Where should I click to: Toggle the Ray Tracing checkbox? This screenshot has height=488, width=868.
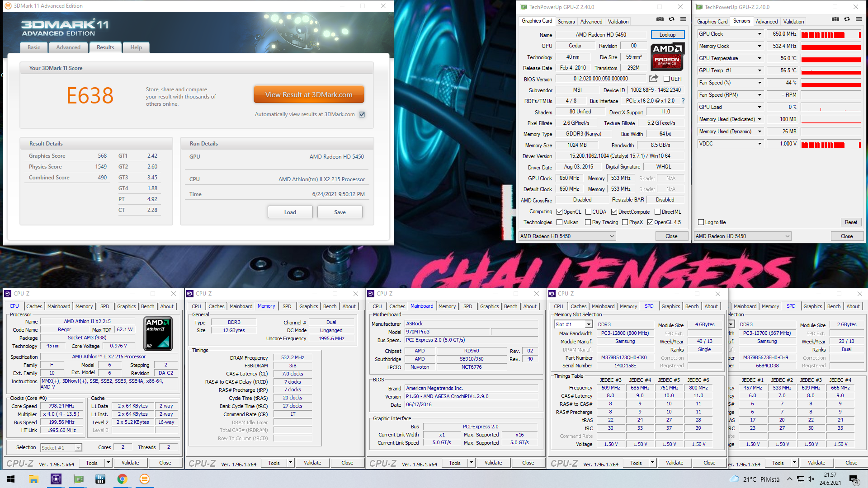click(588, 222)
